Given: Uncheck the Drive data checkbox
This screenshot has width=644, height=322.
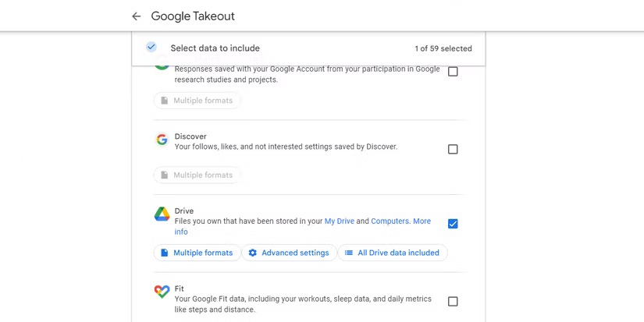Looking at the screenshot, I should [x=453, y=224].
